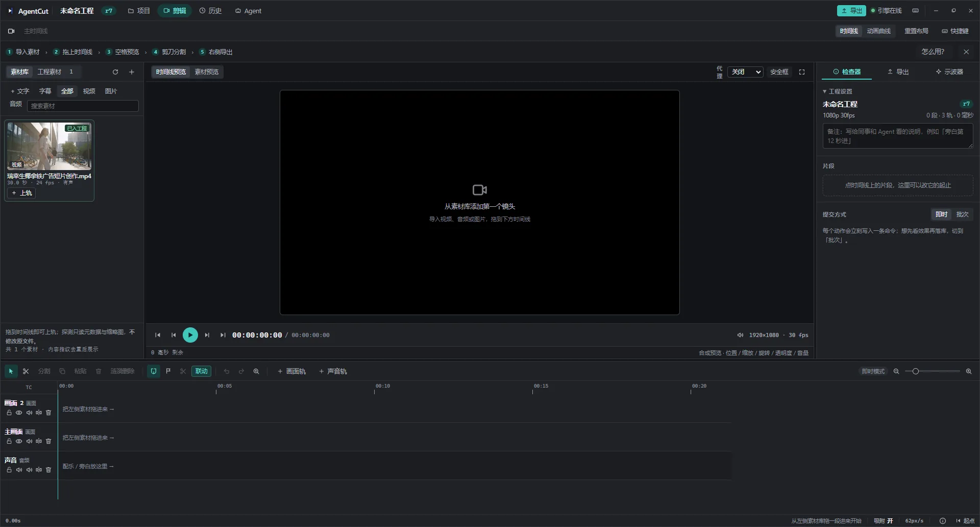Step forward one frame
The height and width of the screenshot is (527, 980).
(207, 335)
